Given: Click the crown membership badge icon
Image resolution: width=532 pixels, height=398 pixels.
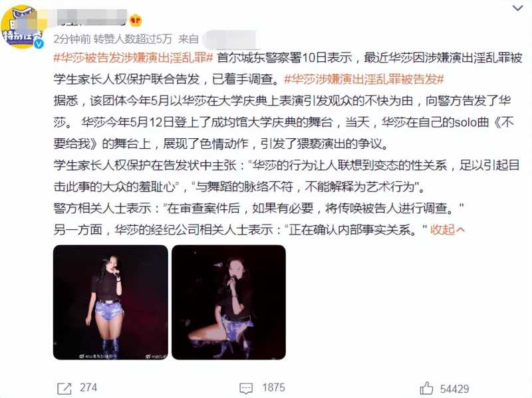Looking at the screenshot, I should tap(136, 21).
